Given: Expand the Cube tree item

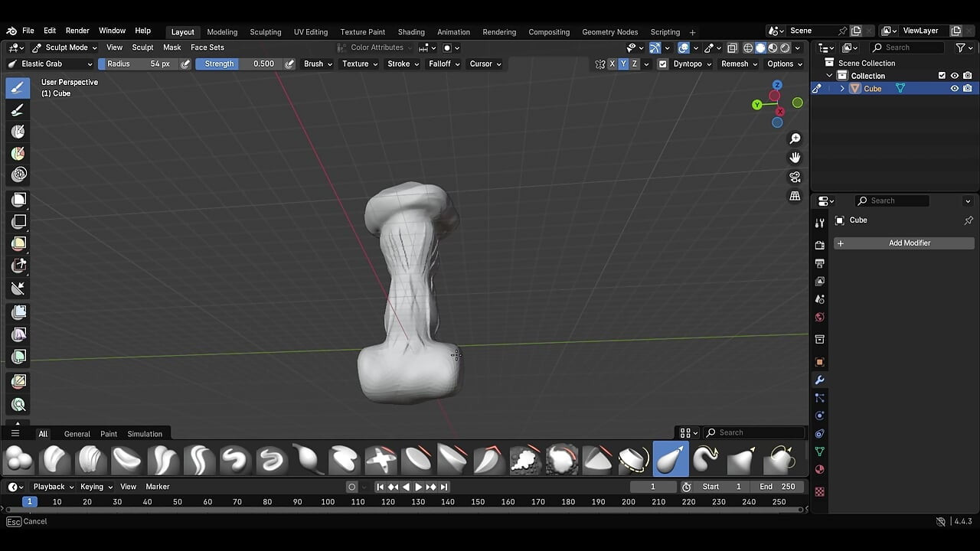Looking at the screenshot, I should coord(842,89).
